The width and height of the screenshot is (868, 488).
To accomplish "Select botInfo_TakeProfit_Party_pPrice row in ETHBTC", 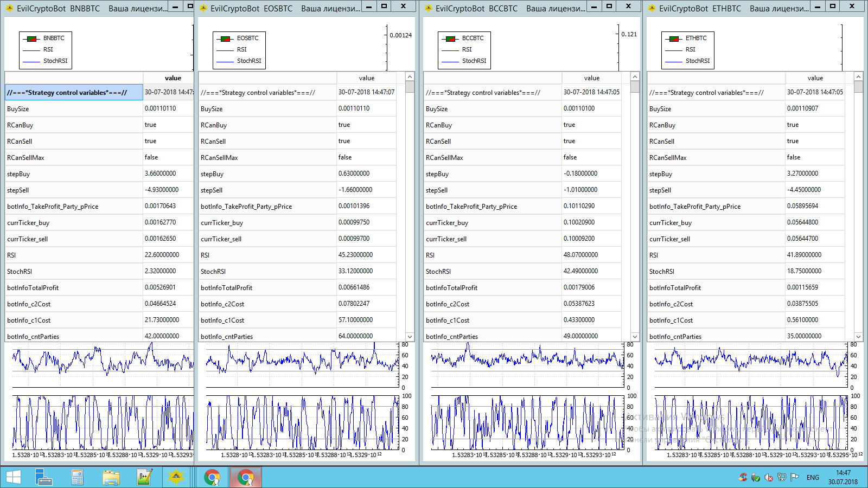I will coord(746,206).
